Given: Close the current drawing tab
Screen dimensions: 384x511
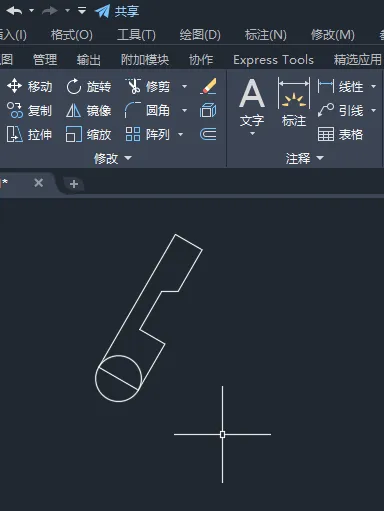Looking at the screenshot, I should tap(39, 183).
